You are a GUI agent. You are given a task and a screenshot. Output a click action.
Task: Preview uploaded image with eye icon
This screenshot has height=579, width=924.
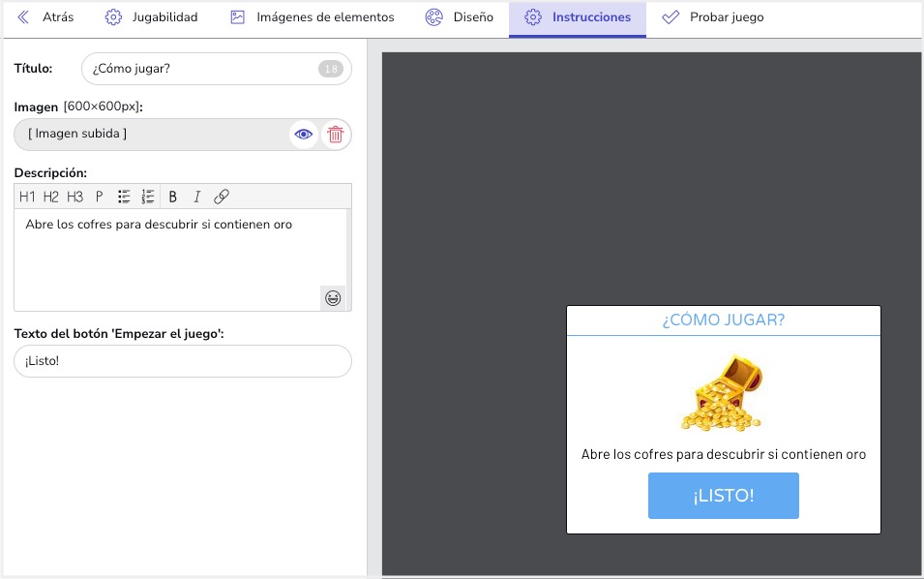304,135
